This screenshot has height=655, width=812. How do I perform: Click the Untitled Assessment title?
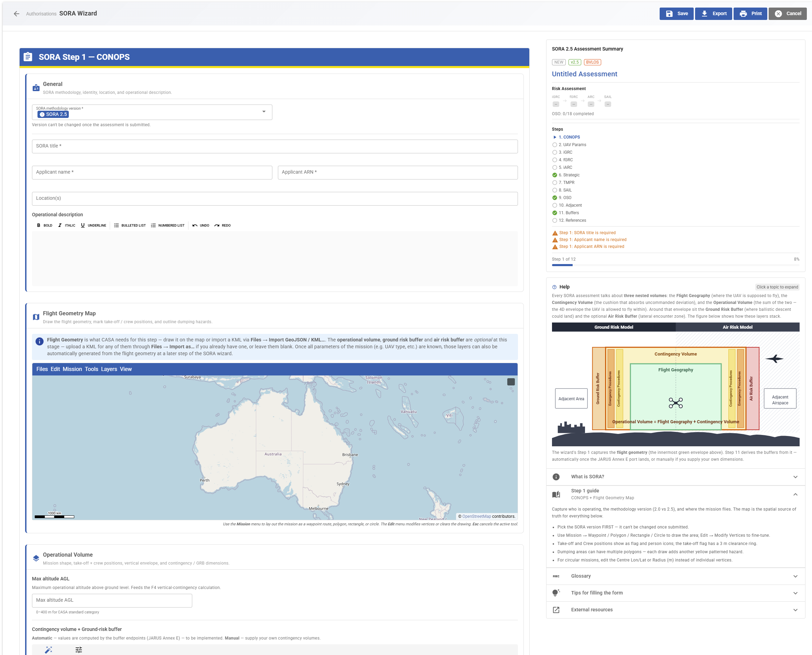[584, 74]
